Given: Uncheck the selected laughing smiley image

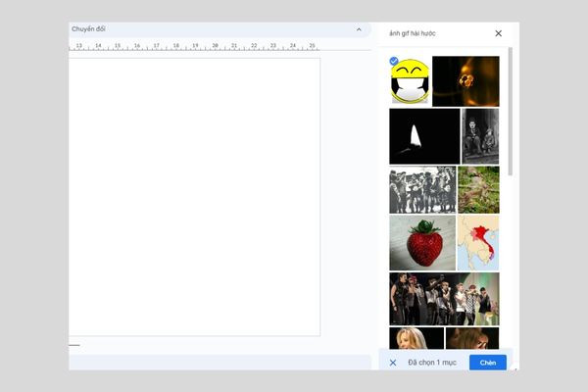Looking at the screenshot, I should 394,61.
